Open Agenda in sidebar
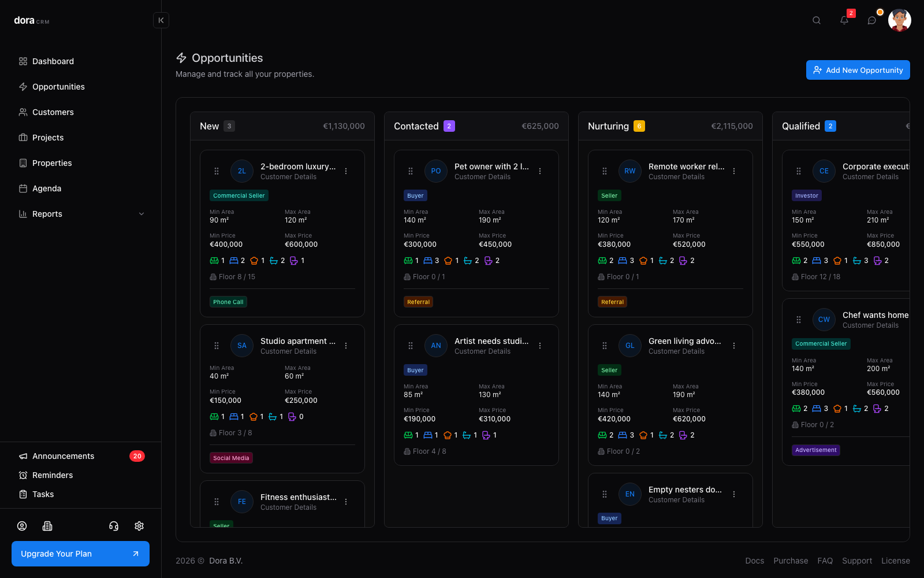The image size is (924, 578). coord(81,188)
